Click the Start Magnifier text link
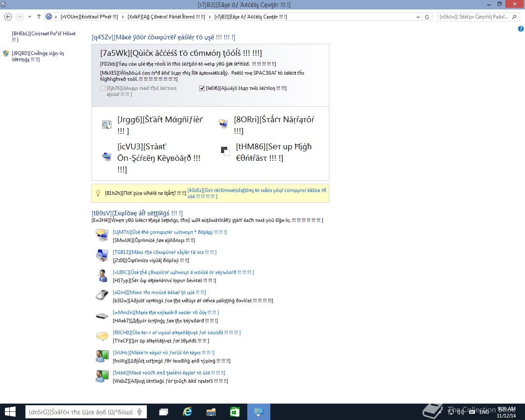Screen dimensions: 525x420 tap(160, 125)
